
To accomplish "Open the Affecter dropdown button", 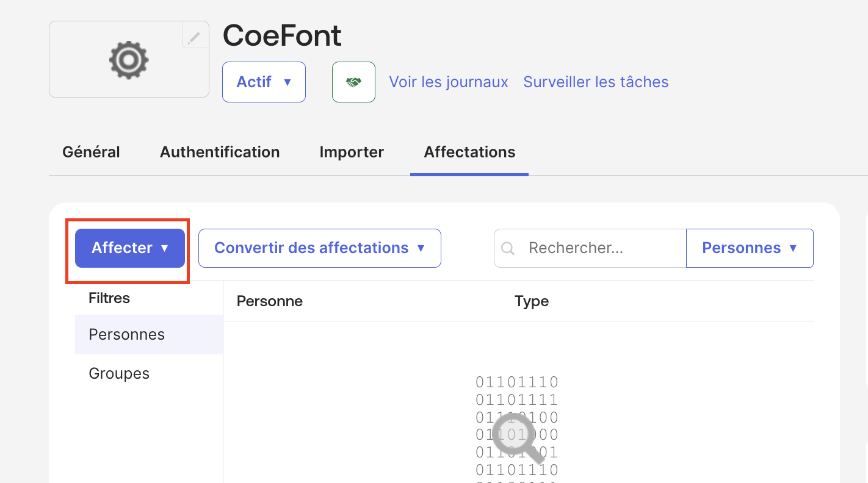I will [x=130, y=248].
